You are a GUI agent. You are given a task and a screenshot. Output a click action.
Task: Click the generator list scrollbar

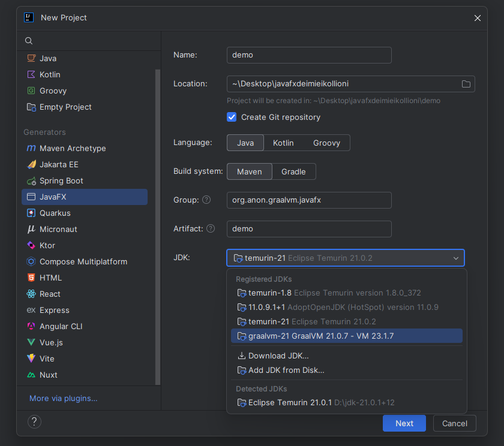pyautogui.click(x=157, y=227)
